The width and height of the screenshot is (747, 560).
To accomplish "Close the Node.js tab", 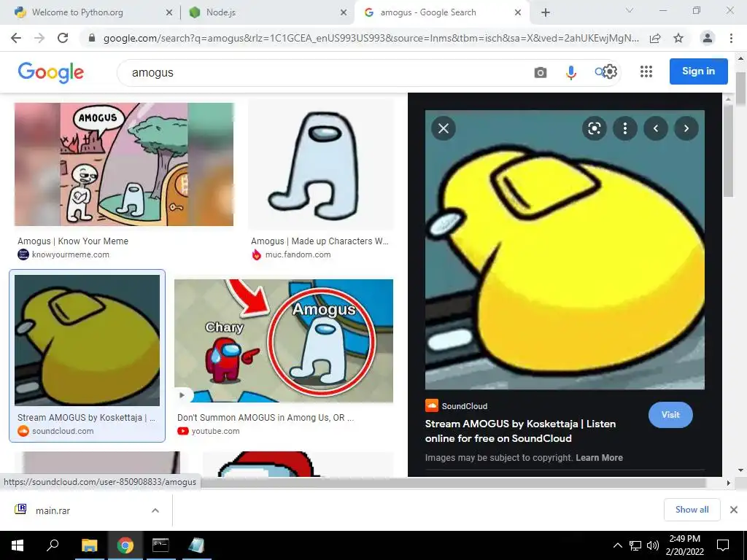I will (x=344, y=13).
